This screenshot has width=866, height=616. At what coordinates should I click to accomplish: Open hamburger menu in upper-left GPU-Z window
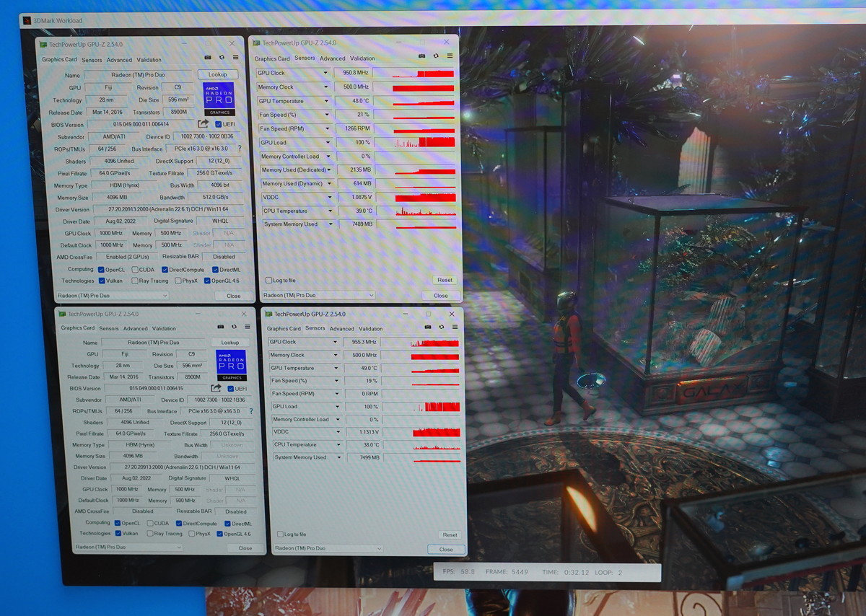[x=236, y=57]
